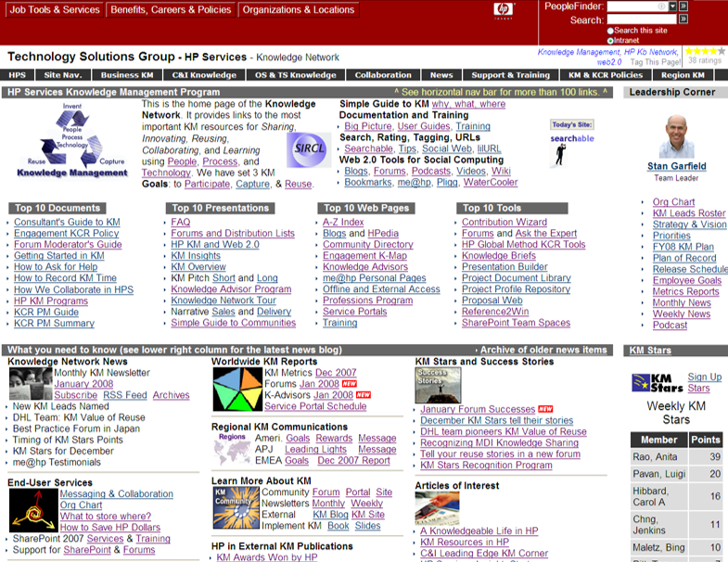Screen dimensions: 728x562
Task: Click NEW badge beside Forums Jan 2008
Action: [x=349, y=384]
